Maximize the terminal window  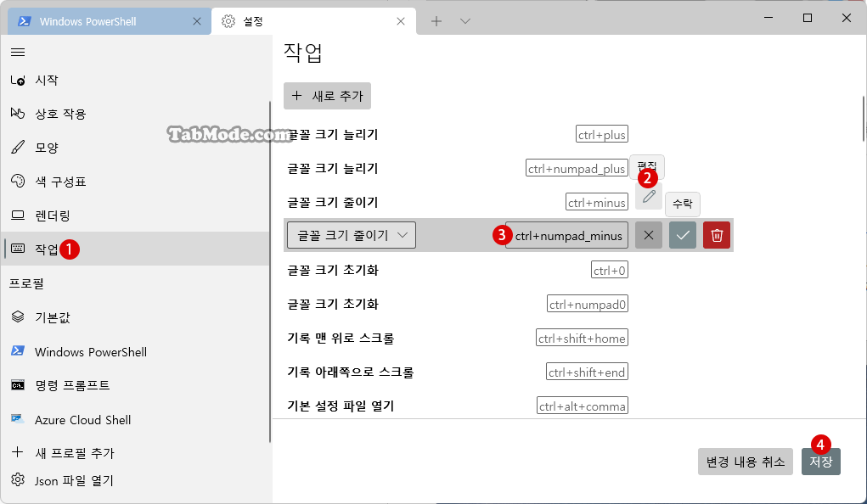[x=808, y=18]
